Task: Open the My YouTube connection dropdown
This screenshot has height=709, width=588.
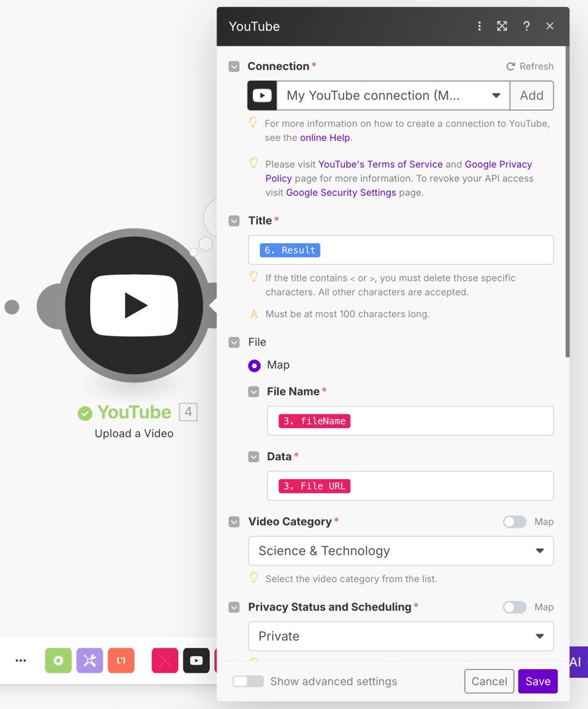Action: [x=393, y=96]
